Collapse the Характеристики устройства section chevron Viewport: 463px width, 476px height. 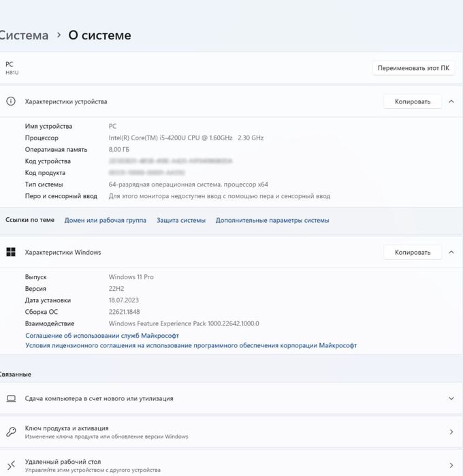[451, 101]
